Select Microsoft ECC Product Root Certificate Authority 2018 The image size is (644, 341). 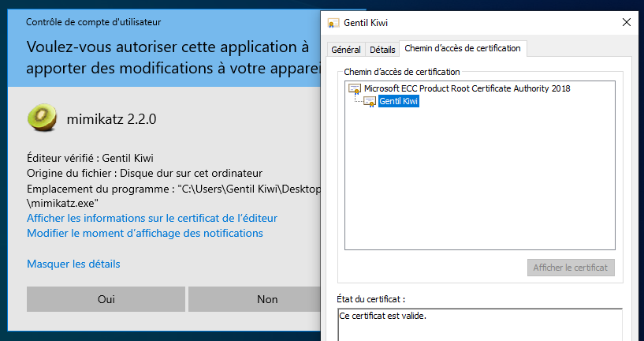click(x=467, y=88)
